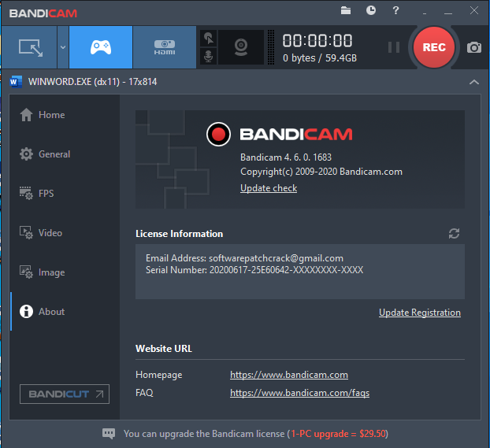The image size is (490, 448).
Task: Select the About tab
Action: pos(65,312)
